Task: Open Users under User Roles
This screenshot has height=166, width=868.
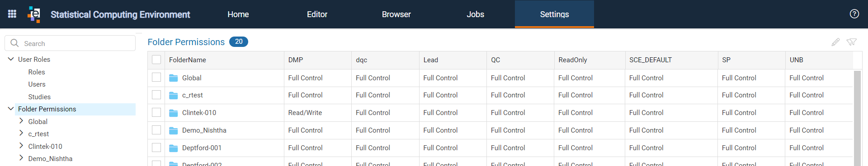Action: pyautogui.click(x=37, y=84)
